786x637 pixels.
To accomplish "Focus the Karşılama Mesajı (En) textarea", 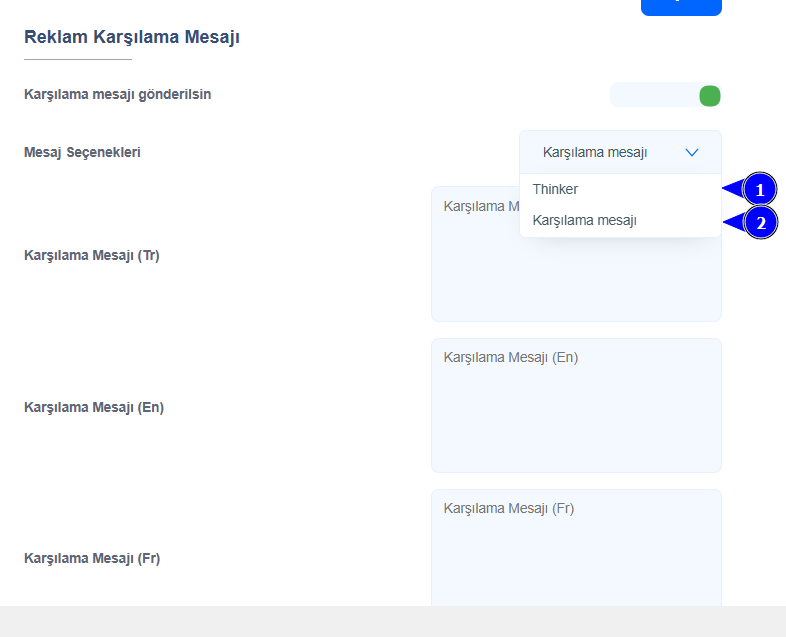I will click(576, 405).
